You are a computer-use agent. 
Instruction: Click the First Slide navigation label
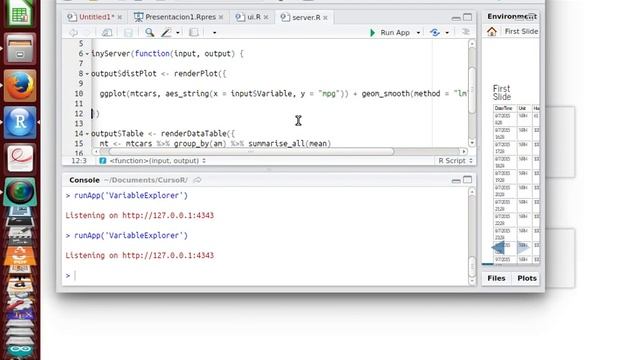pos(521,31)
